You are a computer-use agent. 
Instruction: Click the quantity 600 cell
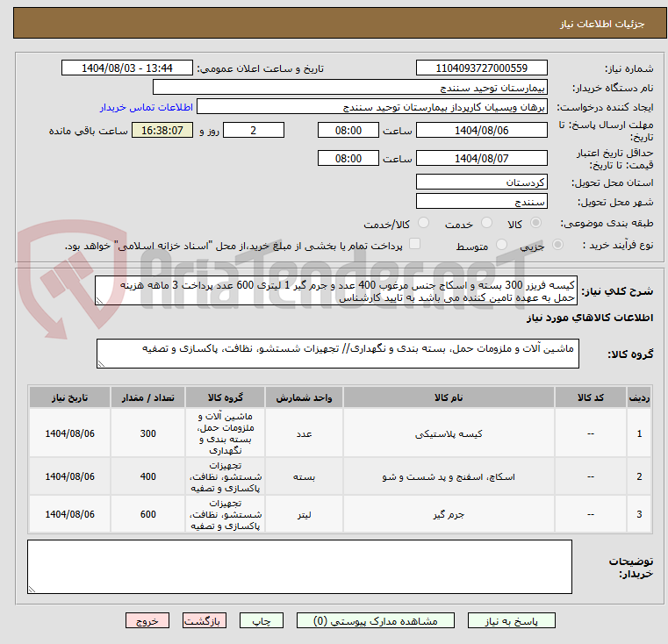click(147, 514)
